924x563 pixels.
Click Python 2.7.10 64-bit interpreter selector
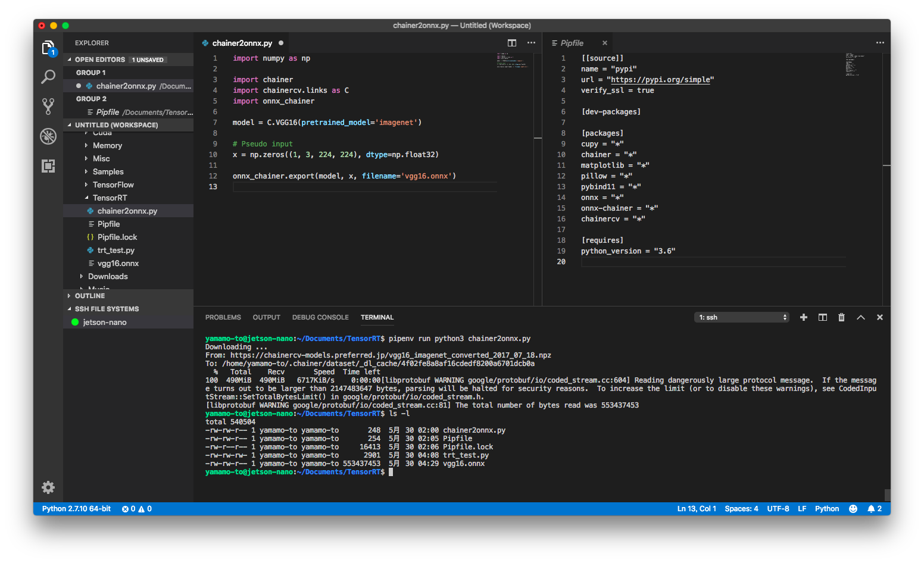76,509
